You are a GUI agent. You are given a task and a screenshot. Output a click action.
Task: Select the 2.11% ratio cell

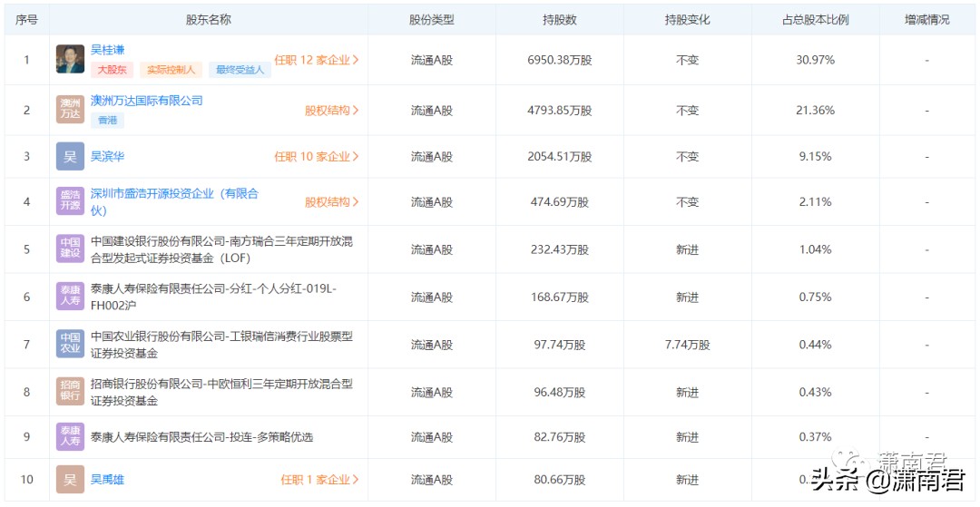(816, 202)
